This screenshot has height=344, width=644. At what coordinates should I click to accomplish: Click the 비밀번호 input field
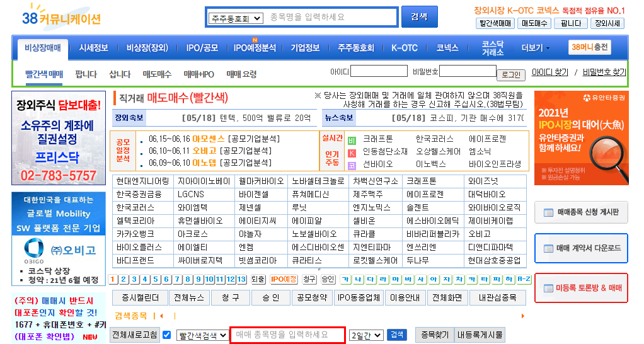[x=468, y=71]
